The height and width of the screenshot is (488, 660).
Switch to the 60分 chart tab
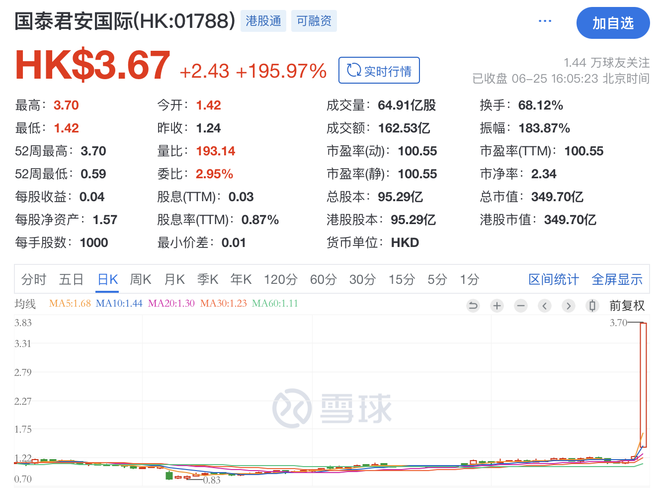pyautogui.click(x=323, y=280)
